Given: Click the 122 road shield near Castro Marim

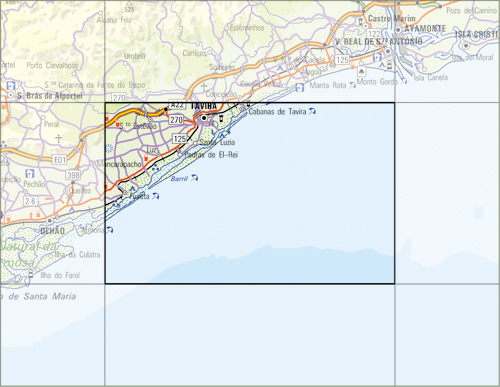Looking at the screenshot, I should [374, 34].
